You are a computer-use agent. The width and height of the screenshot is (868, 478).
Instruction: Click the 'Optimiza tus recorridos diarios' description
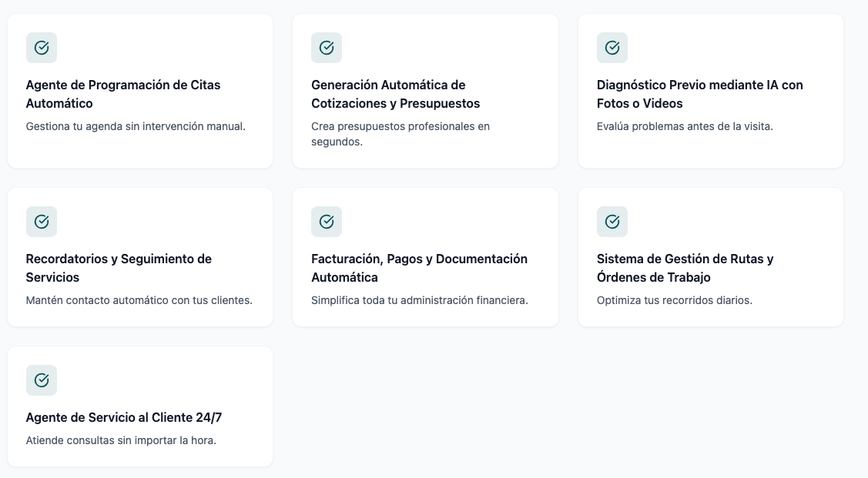674,300
